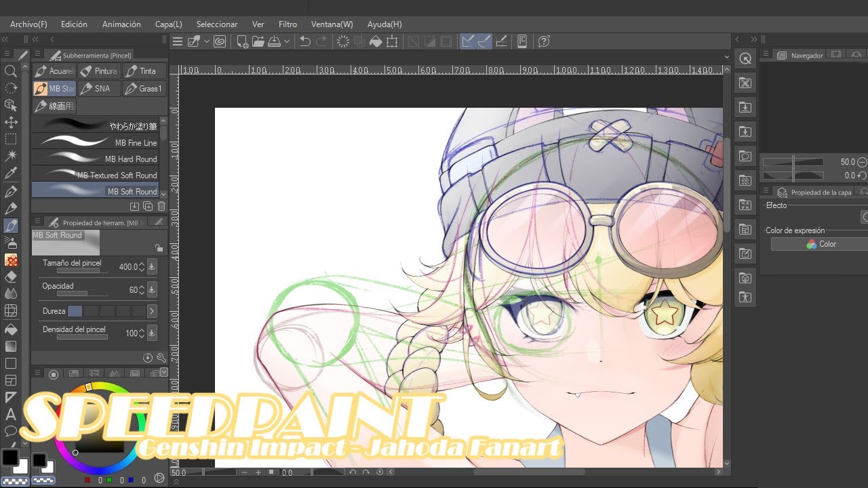Open brush density dynamics button
868x488 pixels.
pyautogui.click(x=152, y=333)
